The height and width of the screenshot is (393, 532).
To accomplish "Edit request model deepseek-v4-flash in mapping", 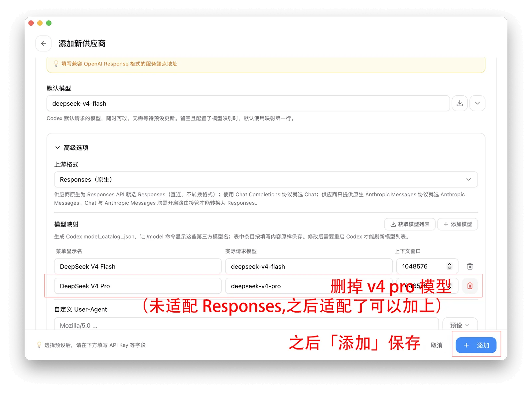I will point(309,266).
